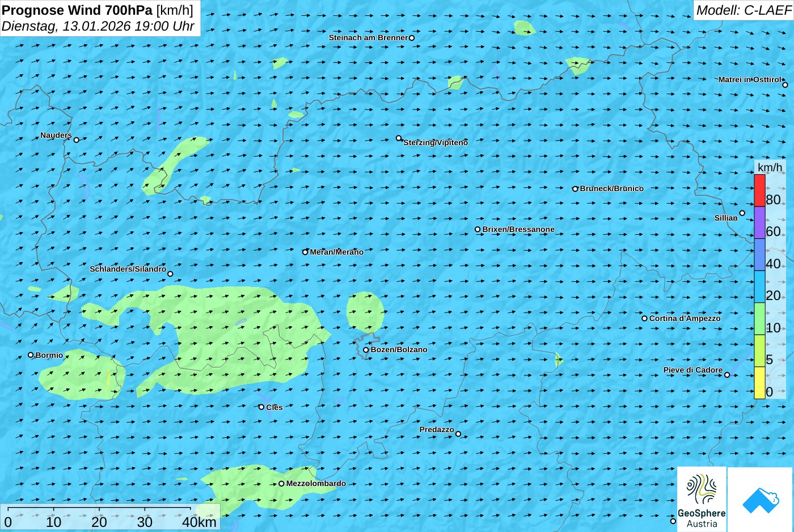
Task: Click the Schlanders/Silandro marker dot
Action: click(170, 274)
